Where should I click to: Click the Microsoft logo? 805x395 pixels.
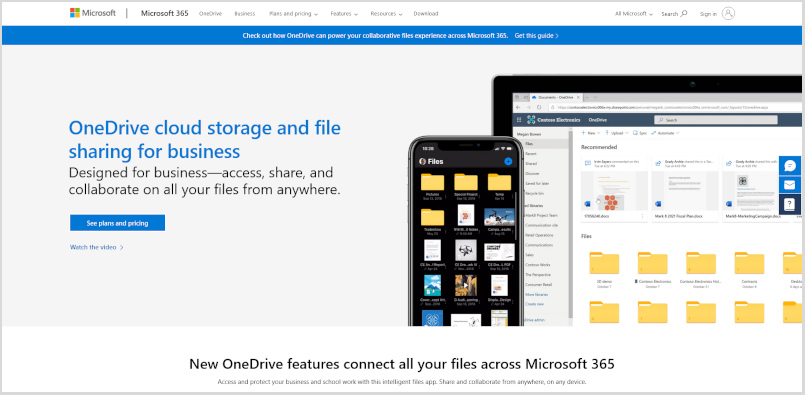coord(93,13)
